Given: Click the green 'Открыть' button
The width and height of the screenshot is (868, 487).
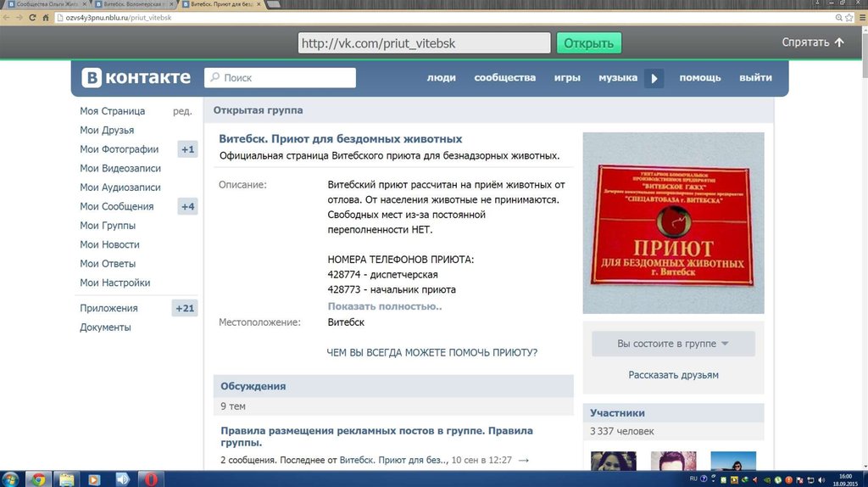Looking at the screenshot, I should 588,43.
